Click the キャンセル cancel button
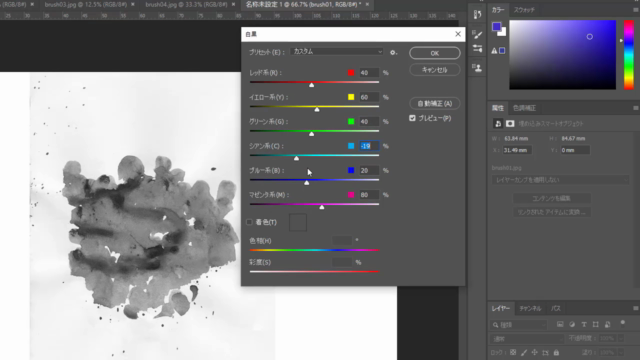This screenshot has width=640, height=360. click(435, 70)
